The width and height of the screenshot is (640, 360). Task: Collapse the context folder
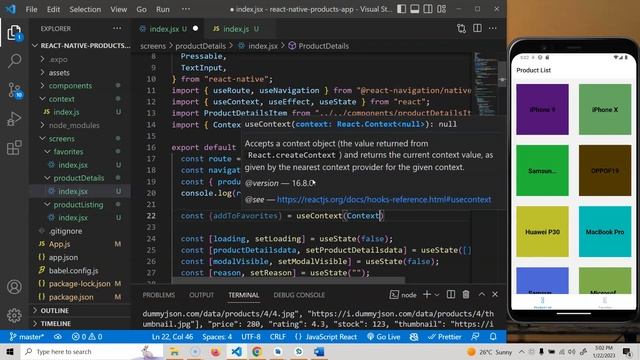[x=80, y=99]
